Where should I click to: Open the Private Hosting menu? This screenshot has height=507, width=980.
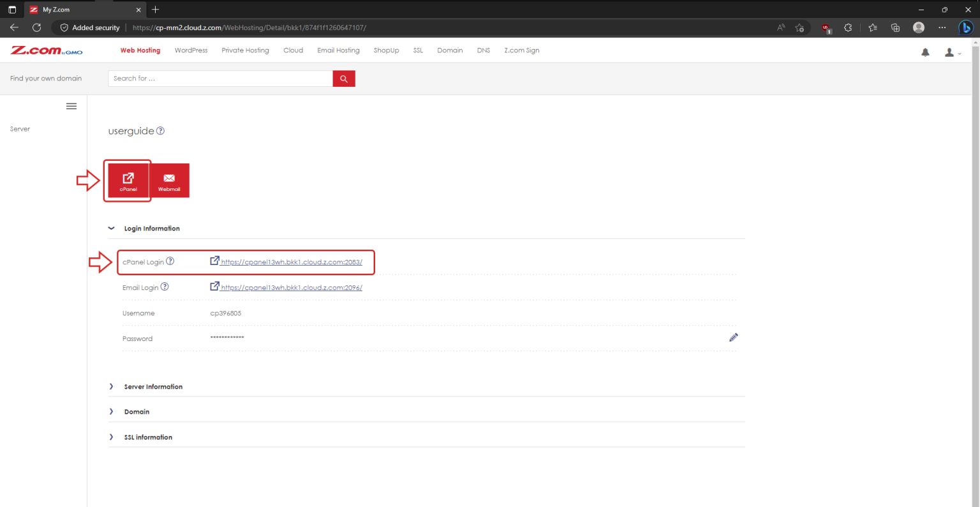point(246,50)
